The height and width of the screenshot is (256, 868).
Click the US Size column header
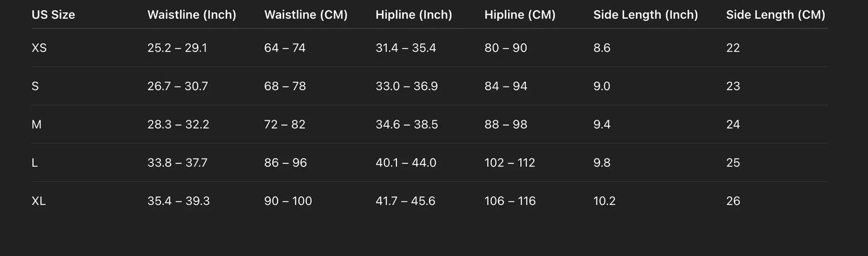coord(53,14)
